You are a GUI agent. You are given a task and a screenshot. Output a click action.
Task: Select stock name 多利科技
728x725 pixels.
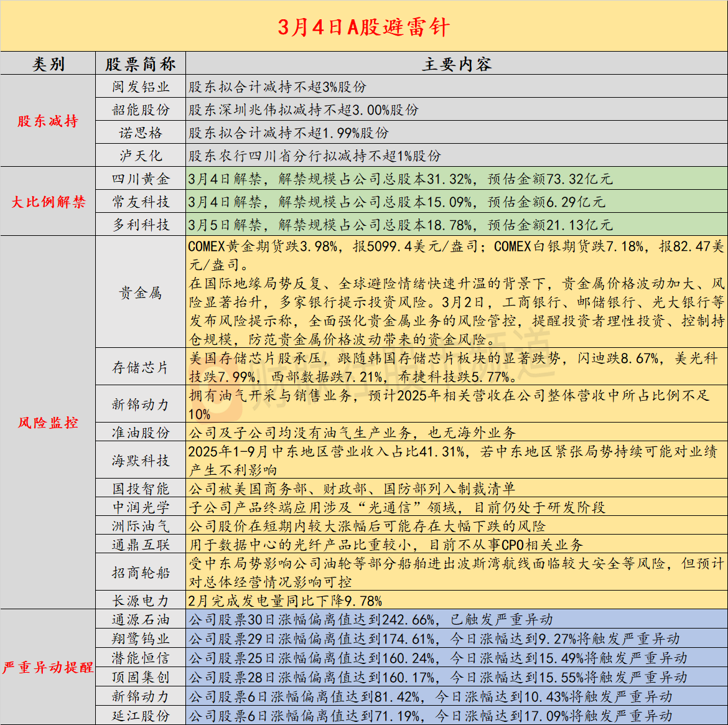coord(141,225)
